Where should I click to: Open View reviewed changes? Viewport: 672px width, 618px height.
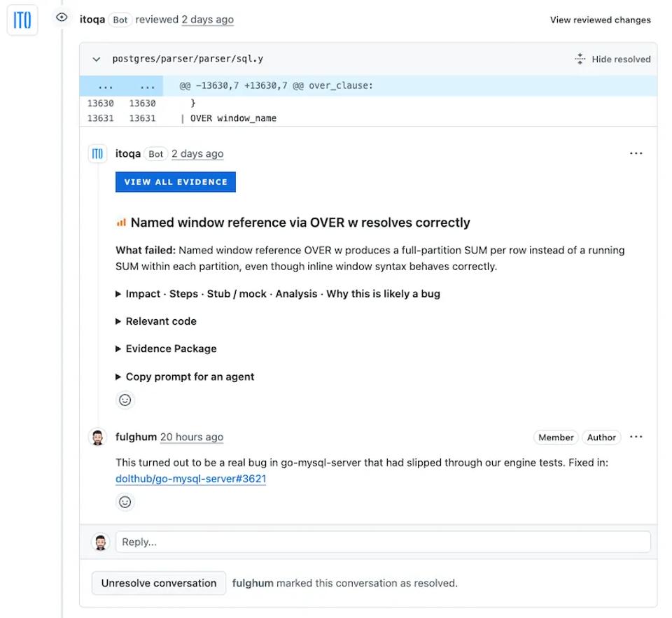point(600,20)
